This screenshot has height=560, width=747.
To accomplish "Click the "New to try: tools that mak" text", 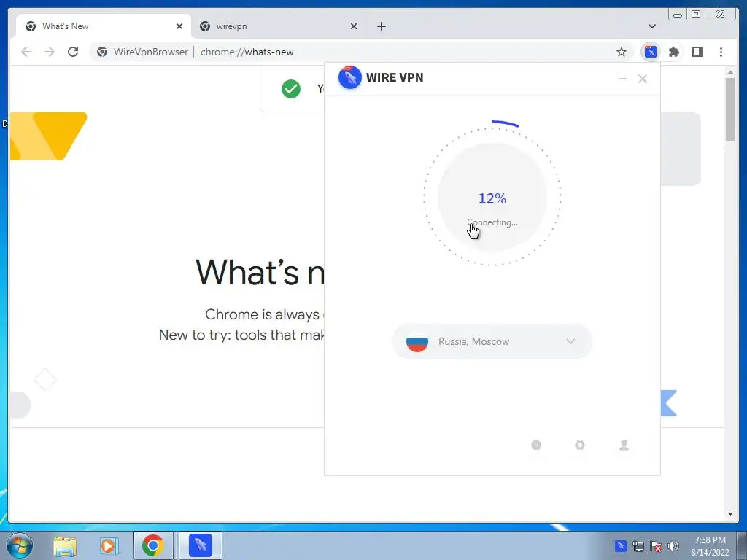I will 241,335.
